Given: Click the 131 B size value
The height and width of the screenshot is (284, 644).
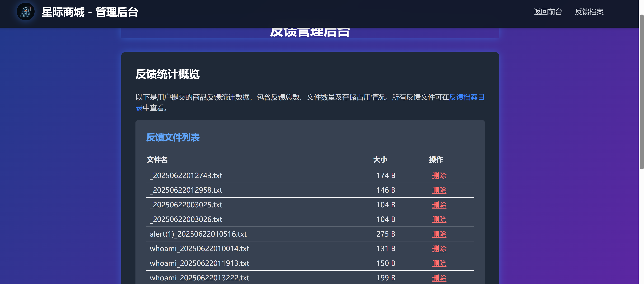Looking at the screenshot, I should (x=386, y=249).
